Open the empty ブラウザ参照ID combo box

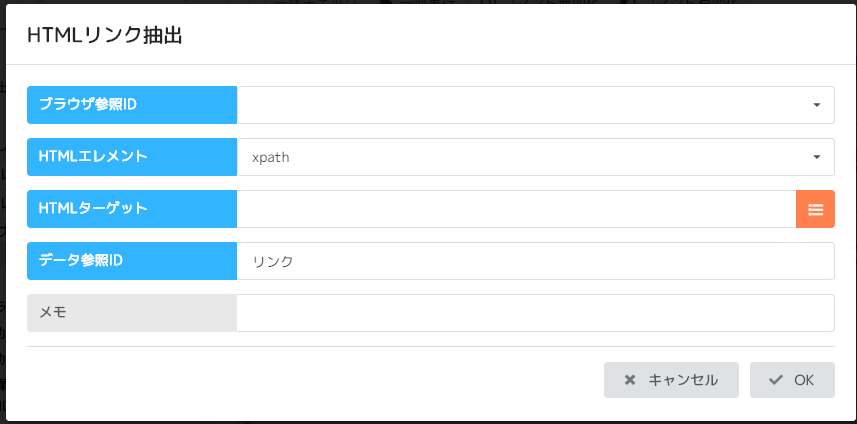pos(520,105)
